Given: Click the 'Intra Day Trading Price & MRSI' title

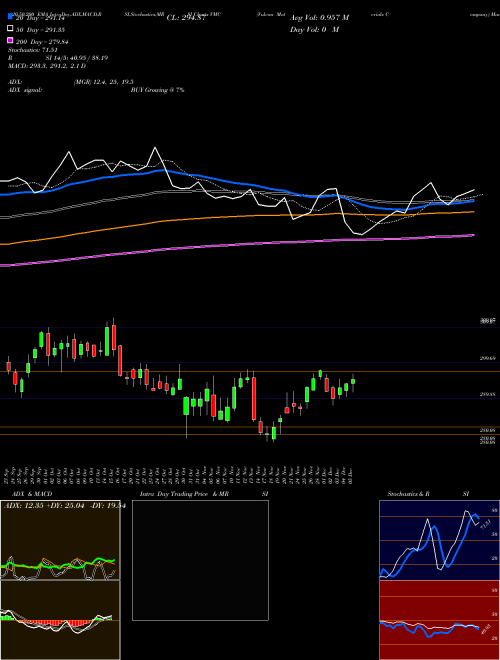Looking at the screenshot, I should click(204, 494).
